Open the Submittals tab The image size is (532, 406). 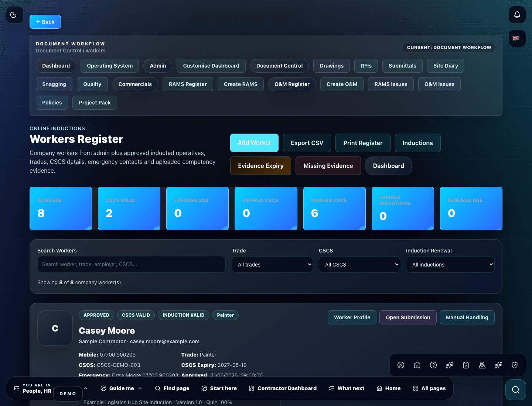click(x=402, y=66)
